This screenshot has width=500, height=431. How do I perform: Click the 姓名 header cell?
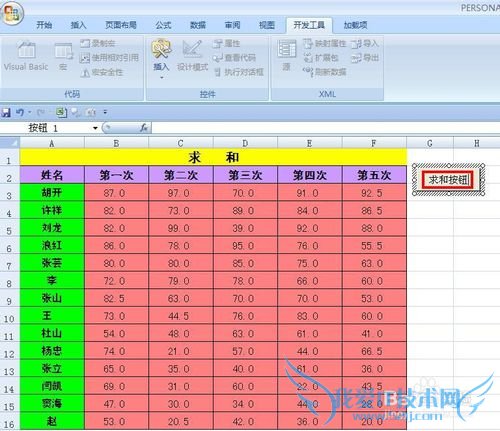point(52,175)
